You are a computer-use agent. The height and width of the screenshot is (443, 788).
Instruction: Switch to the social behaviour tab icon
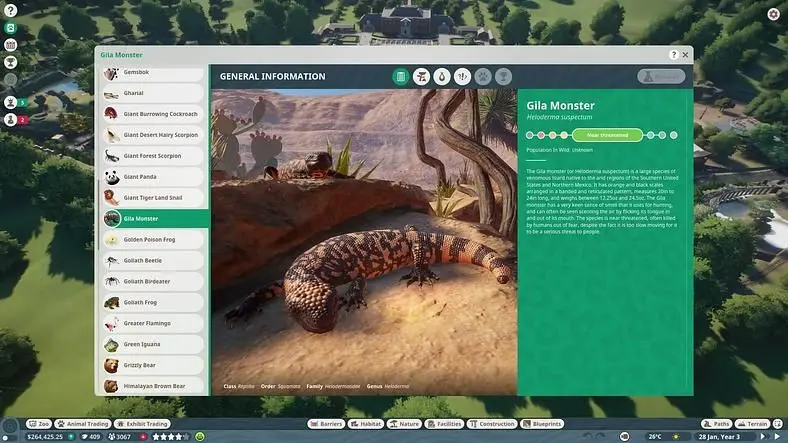pos(462,76)
